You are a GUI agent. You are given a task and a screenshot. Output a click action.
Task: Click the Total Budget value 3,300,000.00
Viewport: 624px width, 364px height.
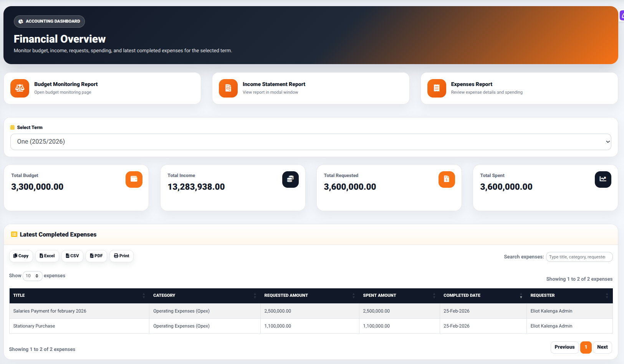coord(37,187)
